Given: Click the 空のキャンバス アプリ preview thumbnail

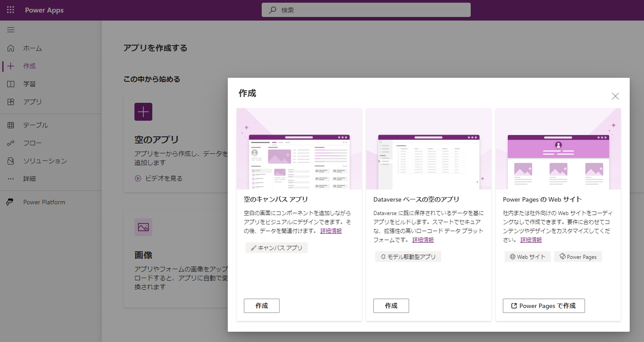Looking at the screenshot, I should pos(299,149).
